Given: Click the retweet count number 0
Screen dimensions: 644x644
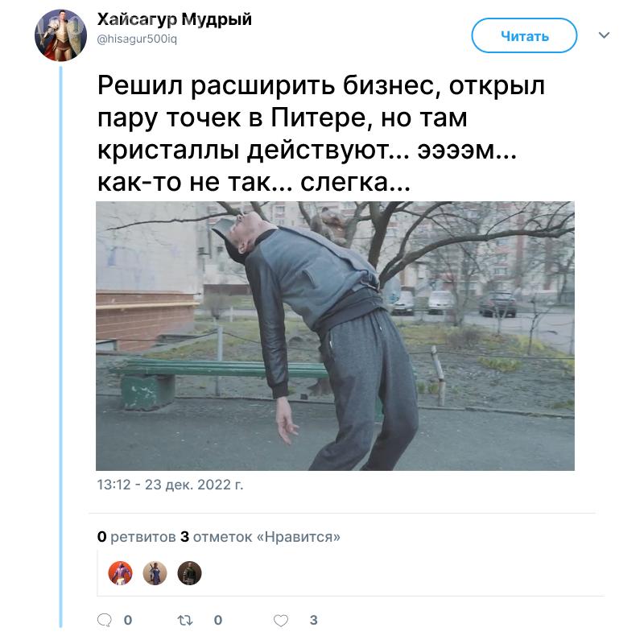Looking at the screenshot, I should [218, 620].
